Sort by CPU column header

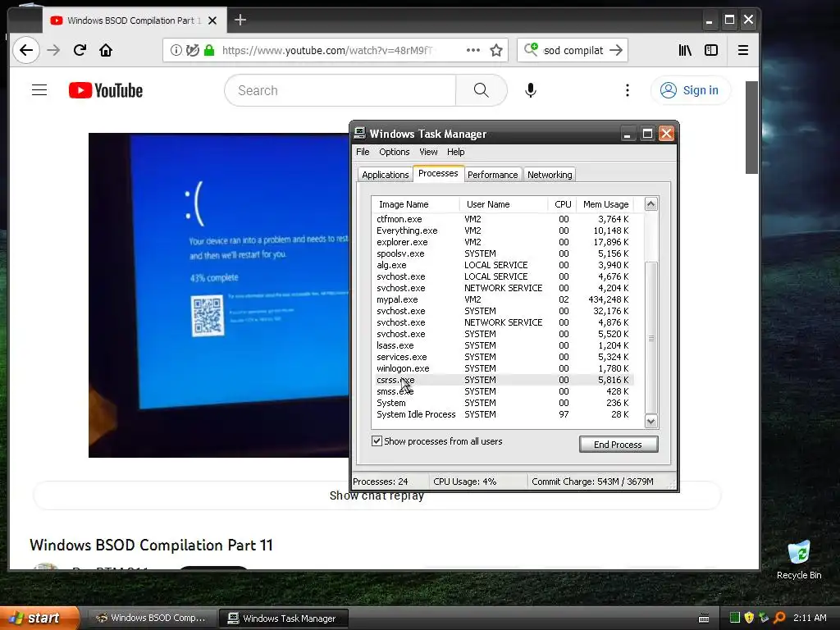pos(563,204)
